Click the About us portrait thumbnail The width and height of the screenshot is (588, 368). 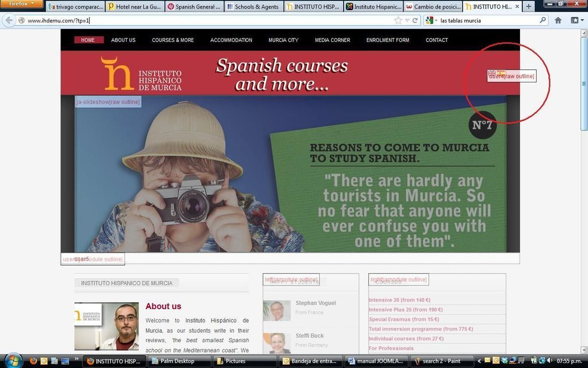(x=106, y=326)
